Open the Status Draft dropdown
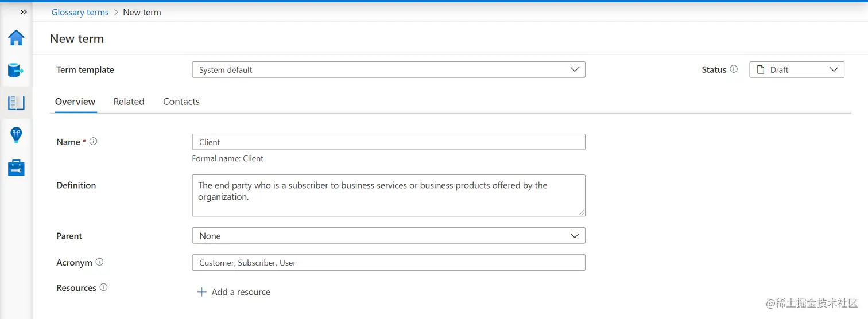The height and width of the screenshot is (319, 868). 796,70
